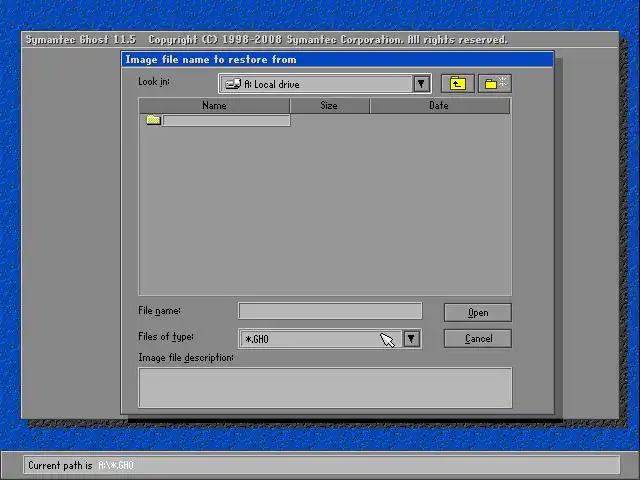The height and width of the screenshot is (480, 640).
Task: Select the *.GHO file type field
Action: [330, 339]
